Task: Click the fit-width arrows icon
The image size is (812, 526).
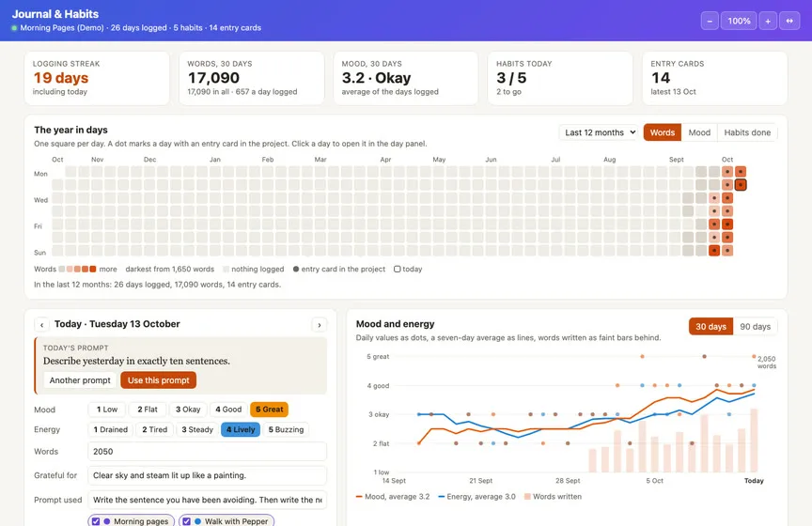Action: pos(789,22)
